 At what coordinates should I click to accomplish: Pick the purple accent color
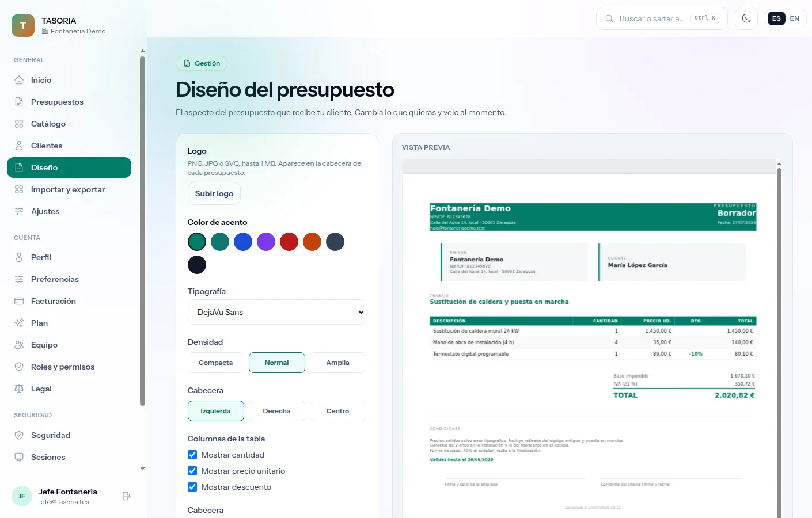tap(266, 242)
